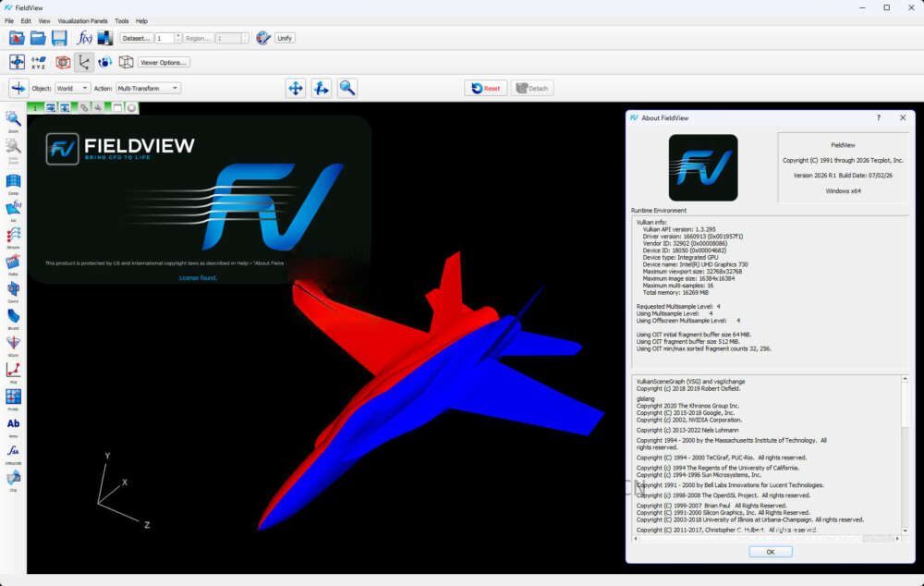This screenshot has width=924, height=586.
Task: Open the f(x) function formula tool
Action: [84, 38]
